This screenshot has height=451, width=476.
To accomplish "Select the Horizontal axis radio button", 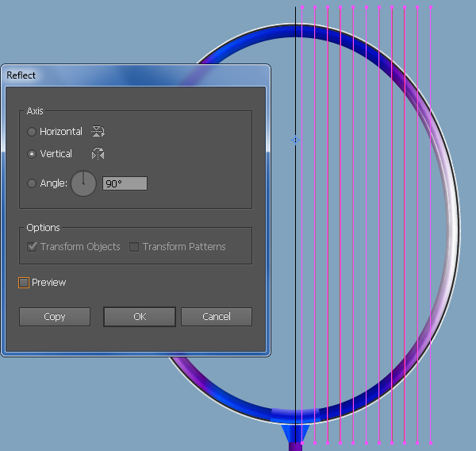I will click(32, 132).
